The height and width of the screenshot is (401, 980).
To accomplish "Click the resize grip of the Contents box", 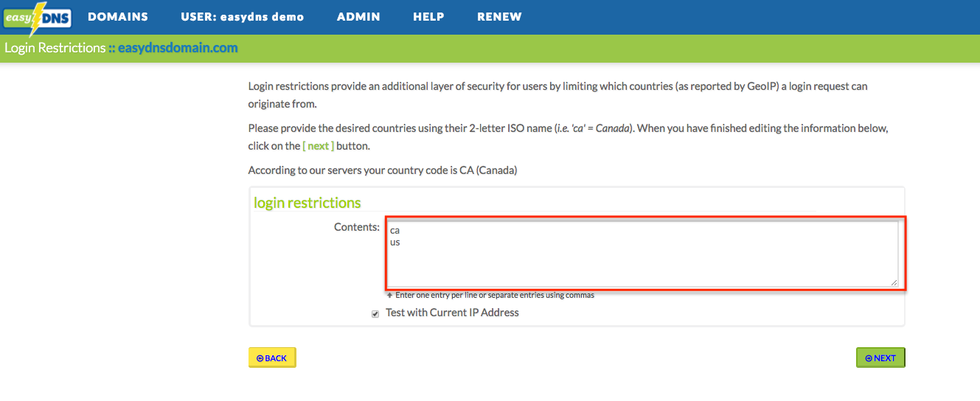I will (x=894, y=282).
